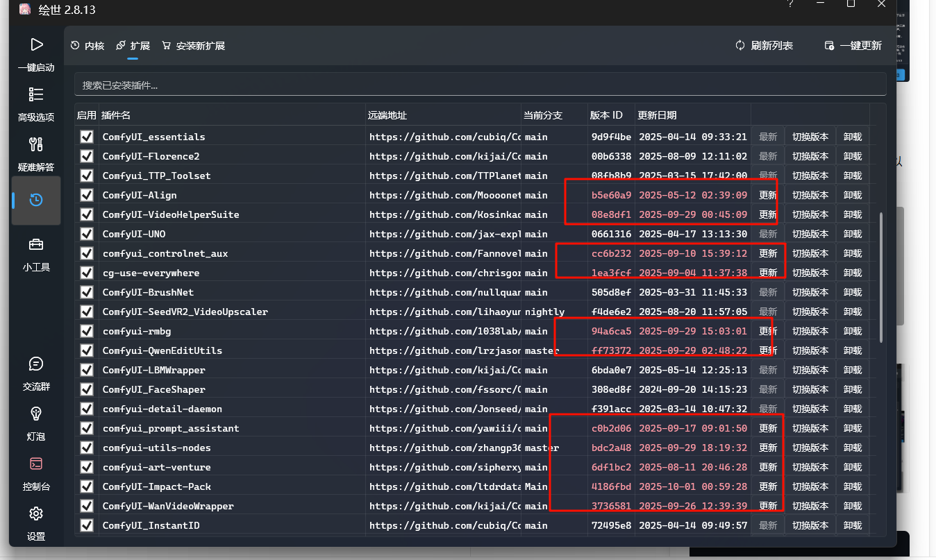The image size is (936, 560).
Task: Click date 2024-09-20 14:15:23
Action: 693,389
